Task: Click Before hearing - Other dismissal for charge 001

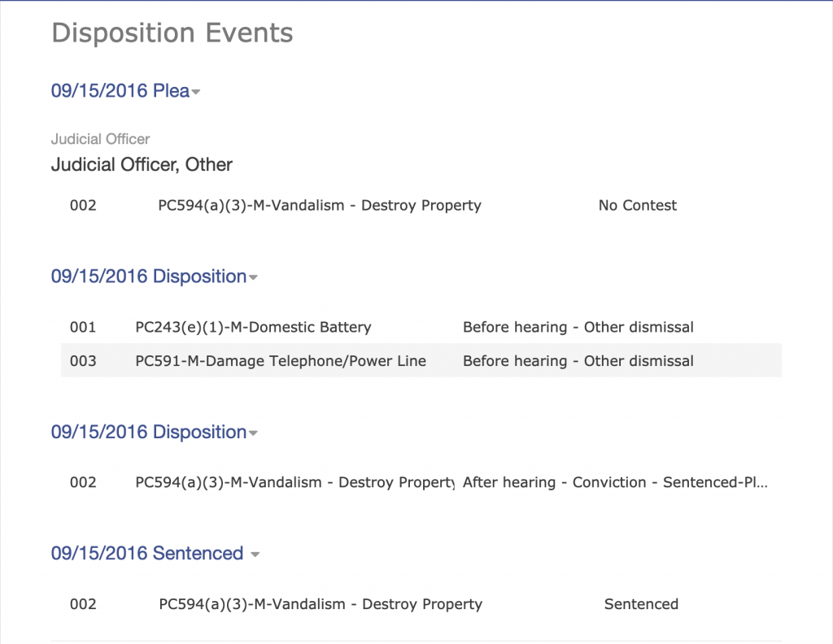Action: coord(578,327)
